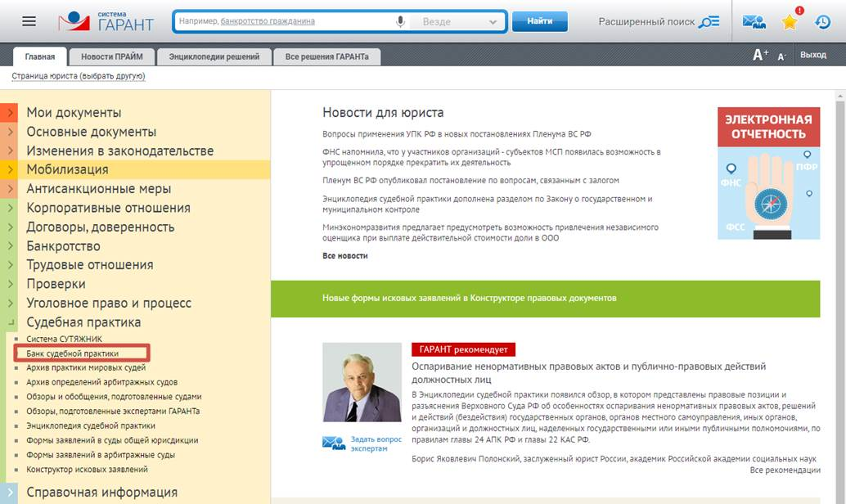The height and width of the screenshot is (504, 846).
Task: Open news on Закон о государственном контроле
Action: [487, 204]
